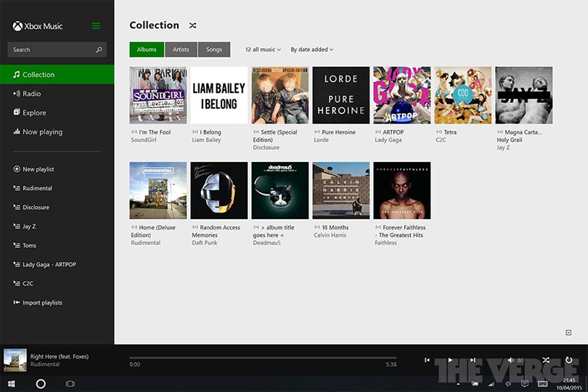Click the player volume speaker icon
The width and height of the screenshot is (588, 392).
pyautogui.click(x=510, y=360)
